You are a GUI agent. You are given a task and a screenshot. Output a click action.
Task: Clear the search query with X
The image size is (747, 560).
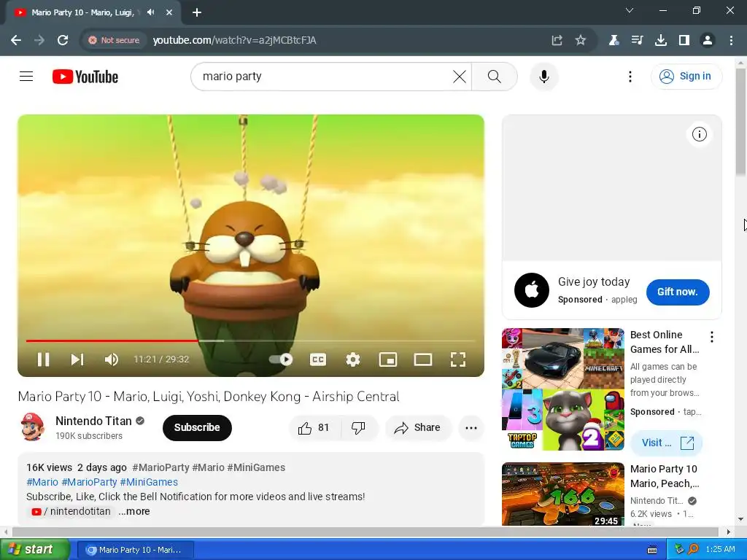point(460,76)
